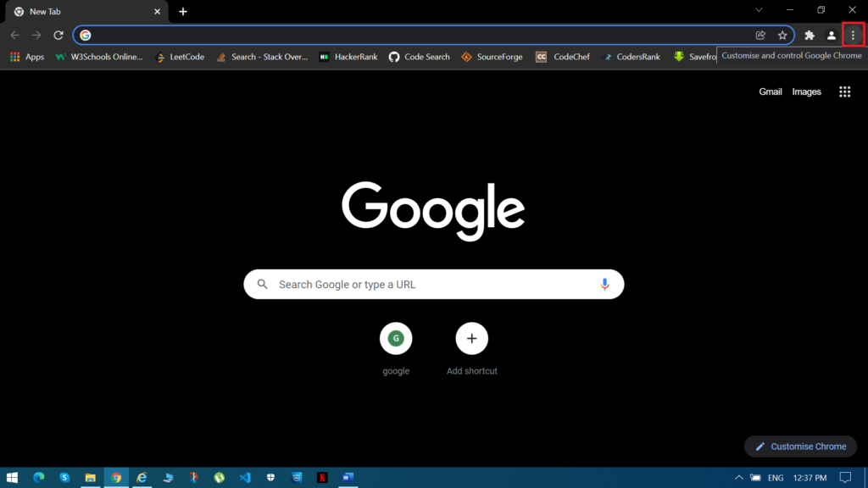Open the W3Schools Online bookmark

pyautogui.click(x=99, y=57)
